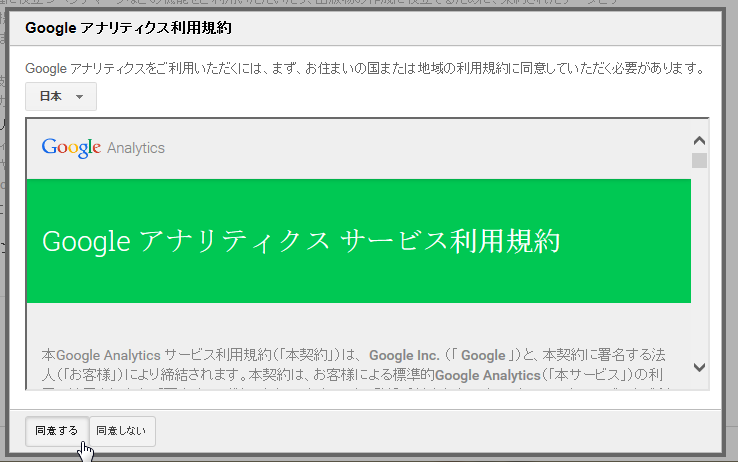Click the 同意しない decline button
Viewport: 738px width, 462px height.
pos(122,431)
